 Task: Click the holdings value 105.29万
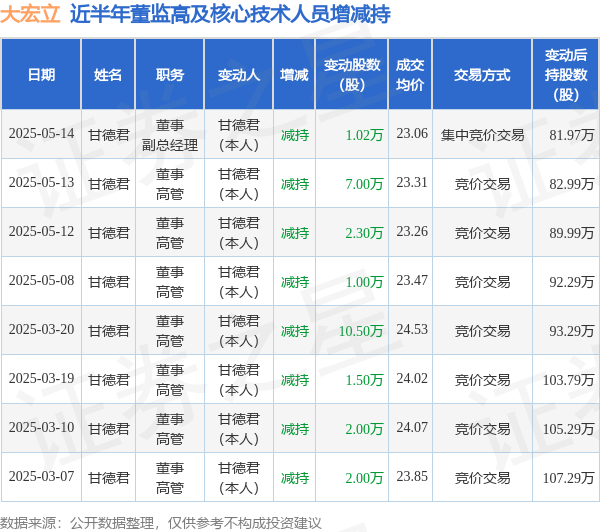(569, 429)
